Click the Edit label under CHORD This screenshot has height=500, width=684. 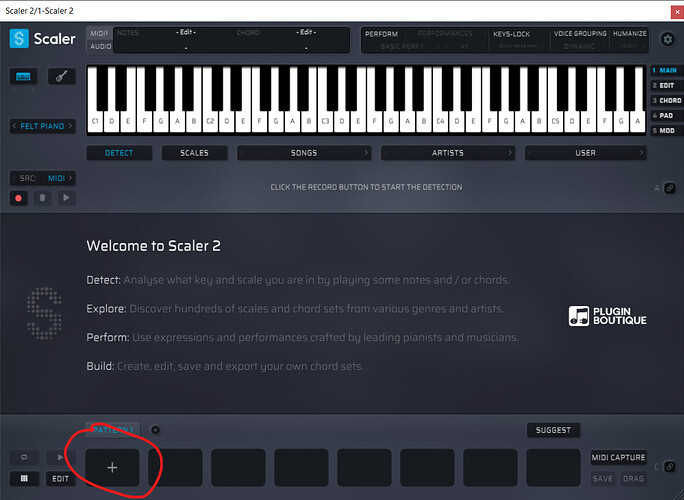tap(306, 32)
